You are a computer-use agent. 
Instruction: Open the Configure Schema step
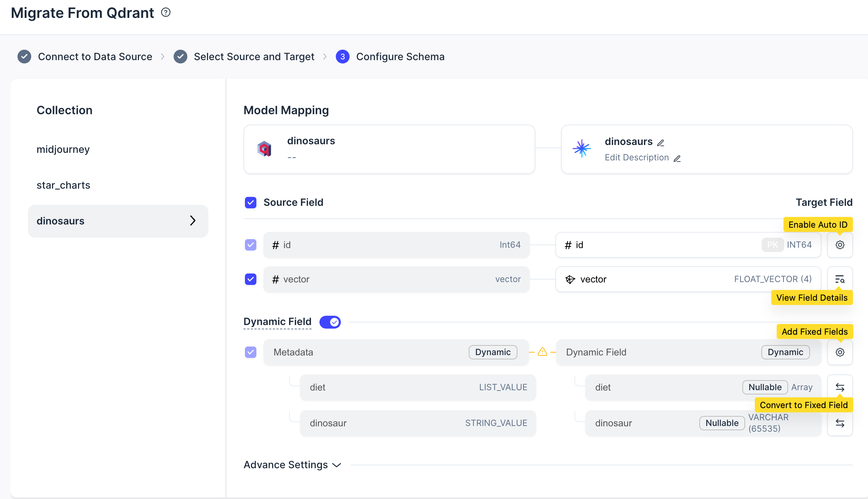(400, 57)
